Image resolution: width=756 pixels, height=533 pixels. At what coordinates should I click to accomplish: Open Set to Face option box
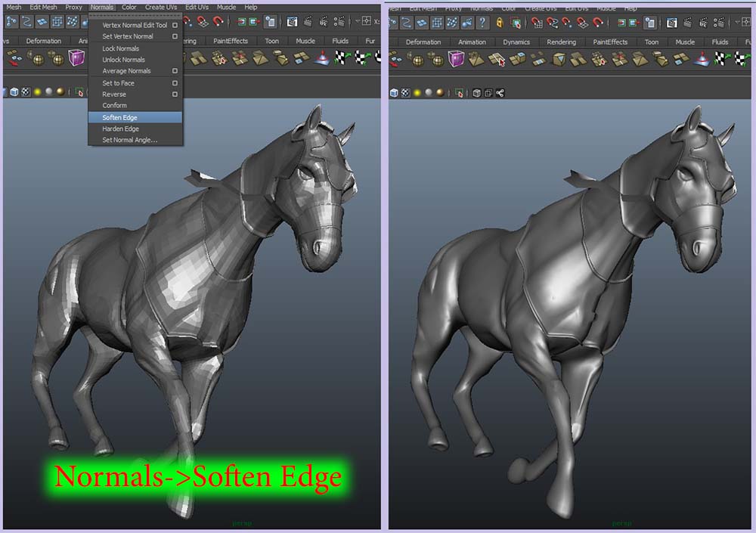click(x=175, y=83)
